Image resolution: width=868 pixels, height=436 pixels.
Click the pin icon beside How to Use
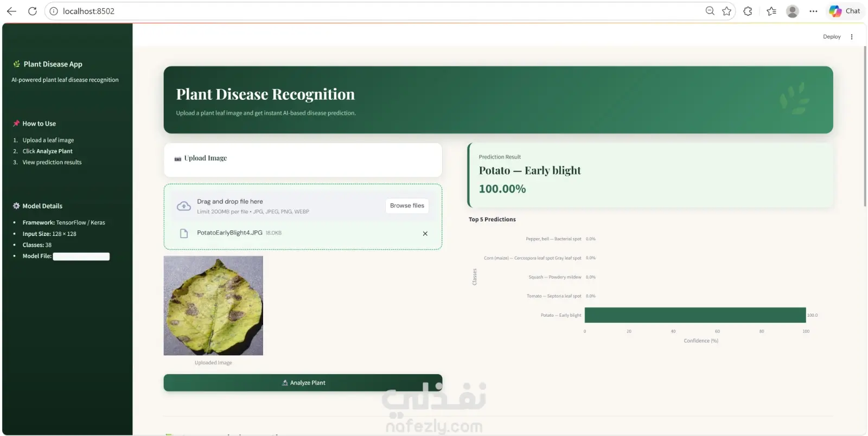click(x=16, y=124)
